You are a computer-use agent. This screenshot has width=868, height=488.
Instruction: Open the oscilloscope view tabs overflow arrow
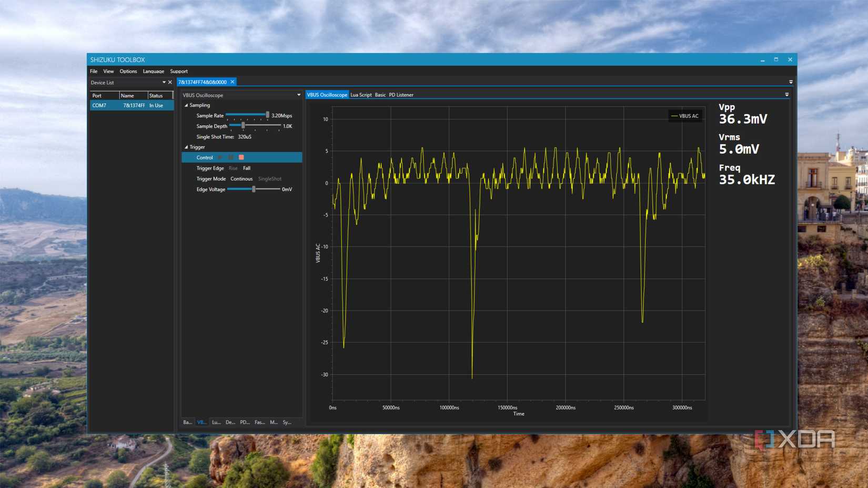787,95
